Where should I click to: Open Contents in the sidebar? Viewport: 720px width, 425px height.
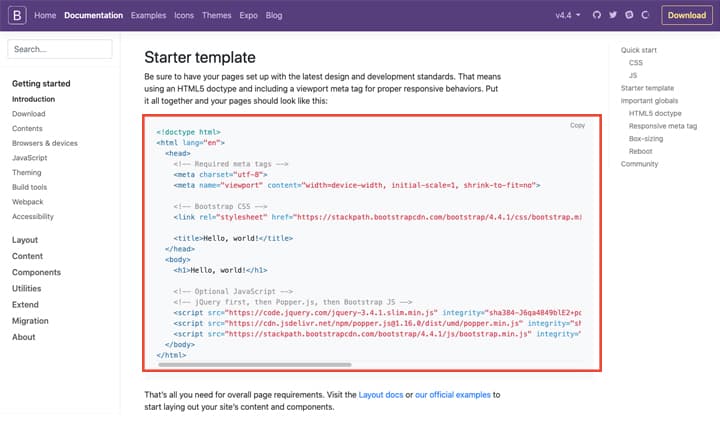coord(27,129)
